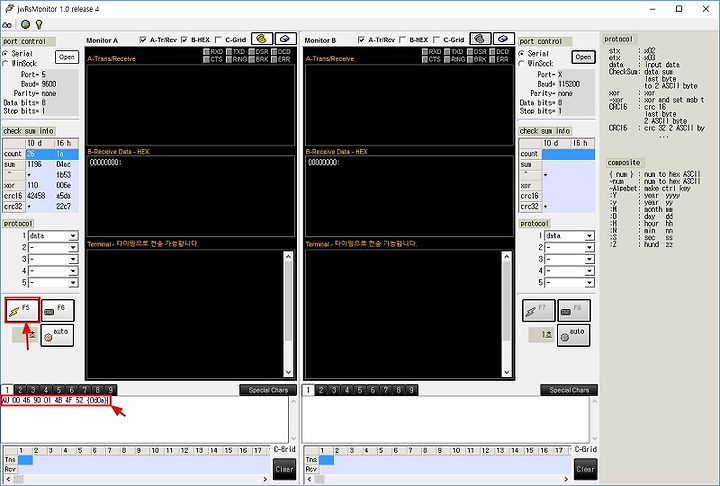Enable B-HEX checkbox for Monitor B
Image resolution: width=720 pixels, height=486 pixels.
click(x=403, y=40)
